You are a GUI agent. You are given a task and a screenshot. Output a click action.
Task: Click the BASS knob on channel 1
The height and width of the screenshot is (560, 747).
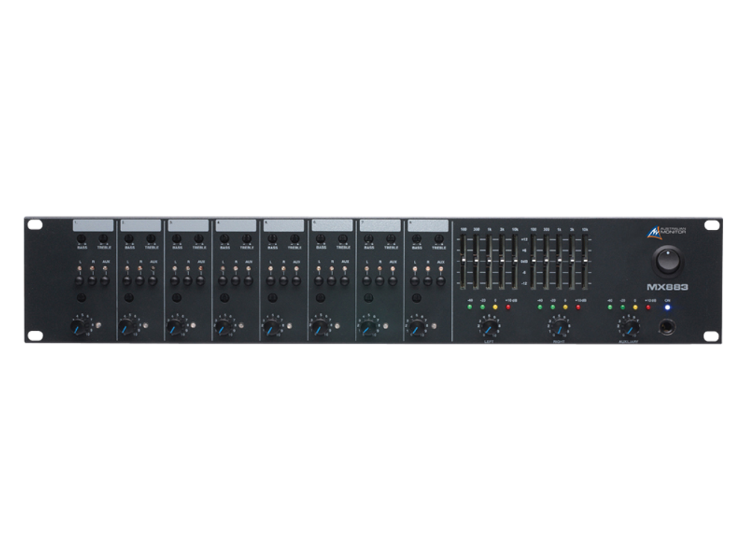point(81,240)
